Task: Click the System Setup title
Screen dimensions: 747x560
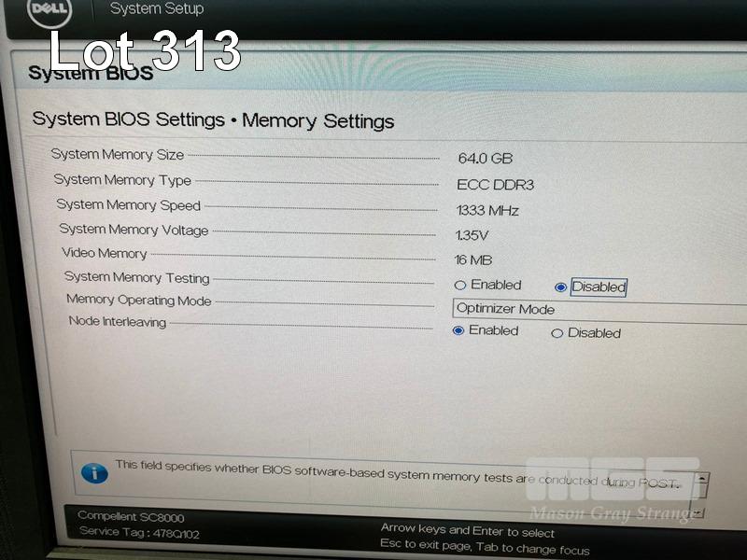Action: pos(157,8)
